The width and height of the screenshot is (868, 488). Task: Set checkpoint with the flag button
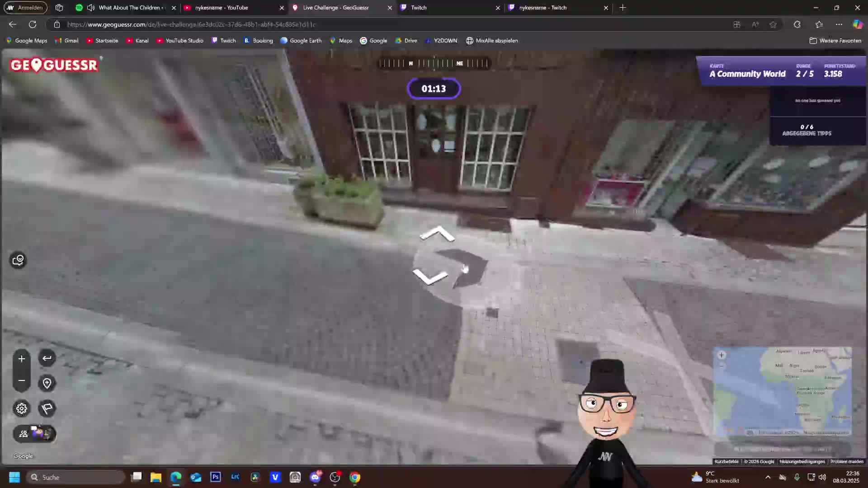click(x=47, y=408)
